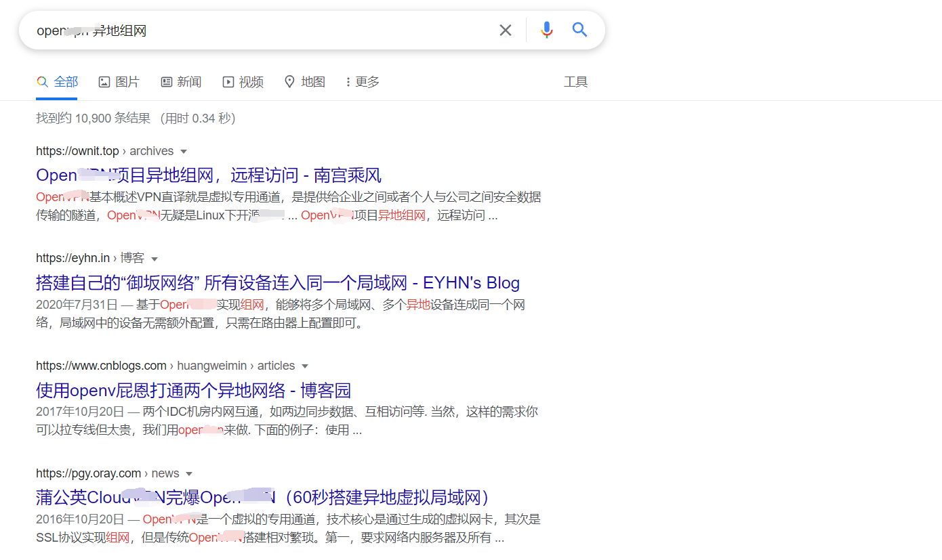Clear the search box with the X icon
Viewport: 942px width, 560px height.
[x=505, y=30]
